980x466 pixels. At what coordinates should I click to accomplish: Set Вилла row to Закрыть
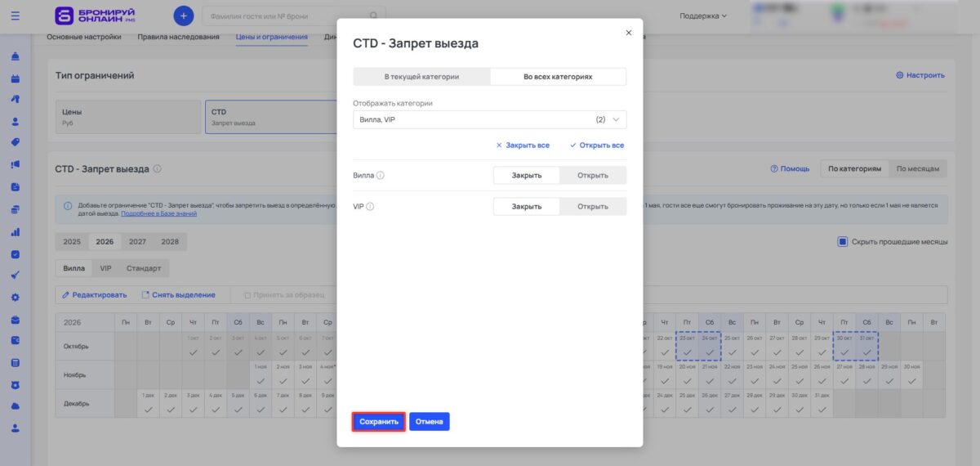[527, 175]
